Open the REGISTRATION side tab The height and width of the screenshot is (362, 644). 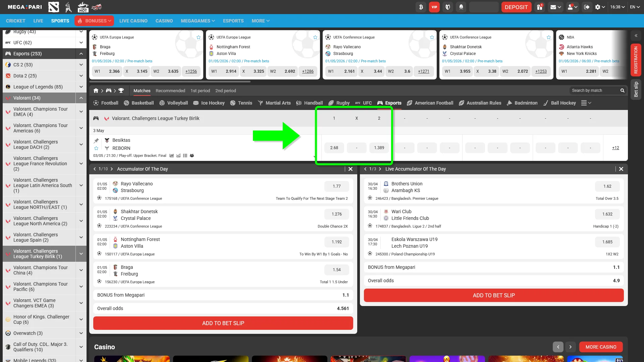pyautogui.click(x=636, y=60)
